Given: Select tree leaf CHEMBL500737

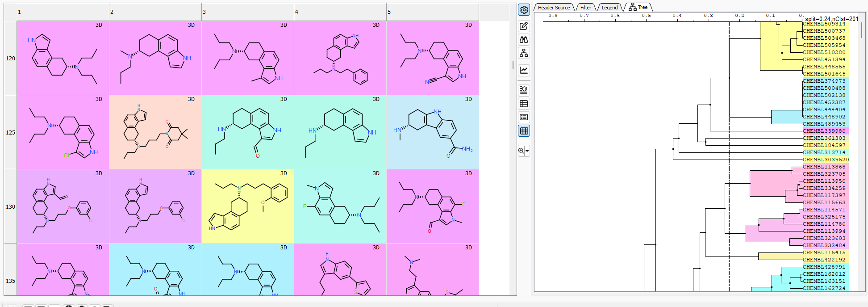Looking at the screenshot, I should coord(824,31).
